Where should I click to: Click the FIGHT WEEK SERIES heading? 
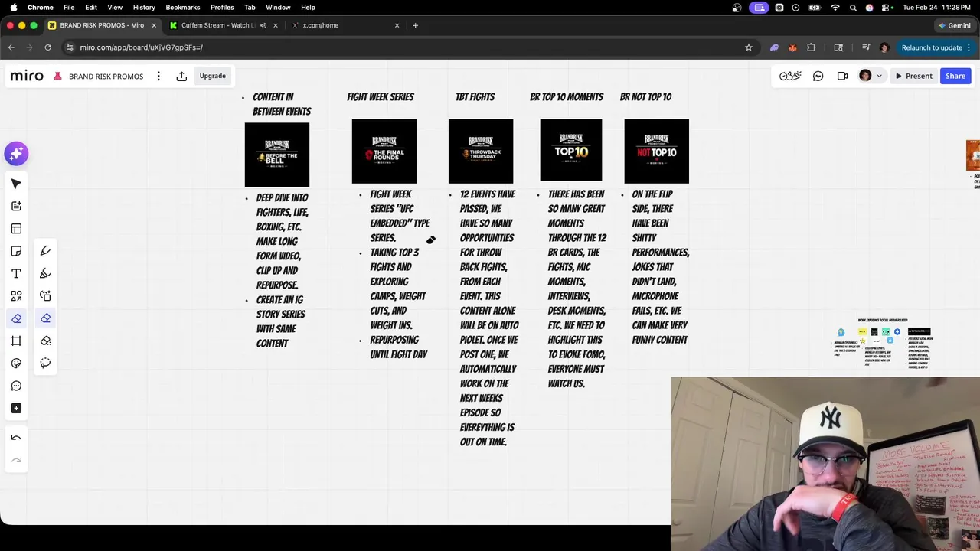coord(381,97)
